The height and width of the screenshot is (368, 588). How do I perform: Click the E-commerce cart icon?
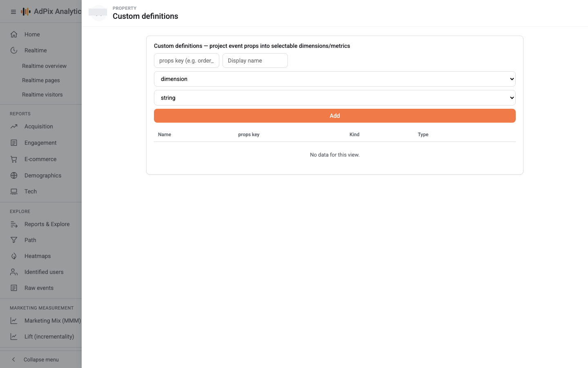14,159
